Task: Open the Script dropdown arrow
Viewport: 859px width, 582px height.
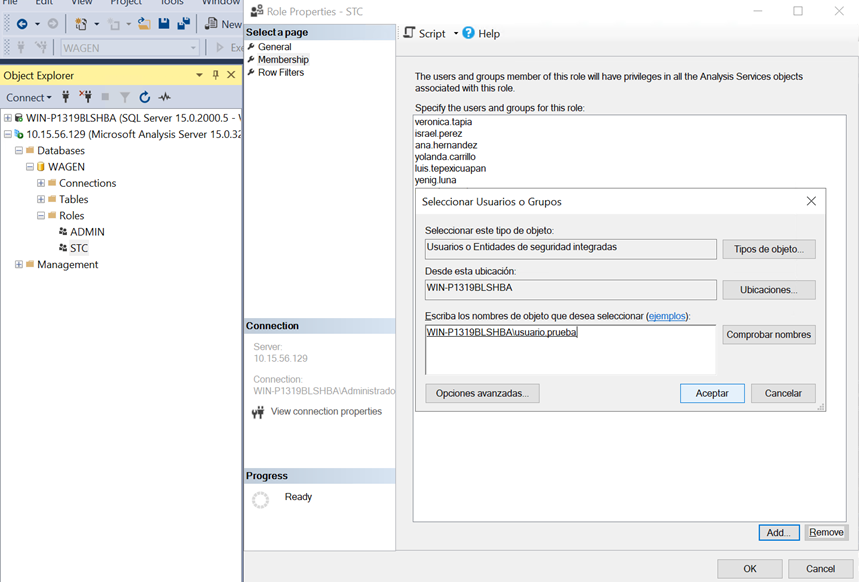Action: (456, 33)
